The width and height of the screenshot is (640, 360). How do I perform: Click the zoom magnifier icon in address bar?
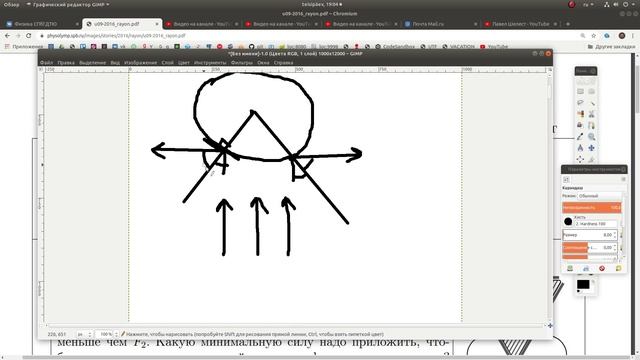tap(582, 36)
